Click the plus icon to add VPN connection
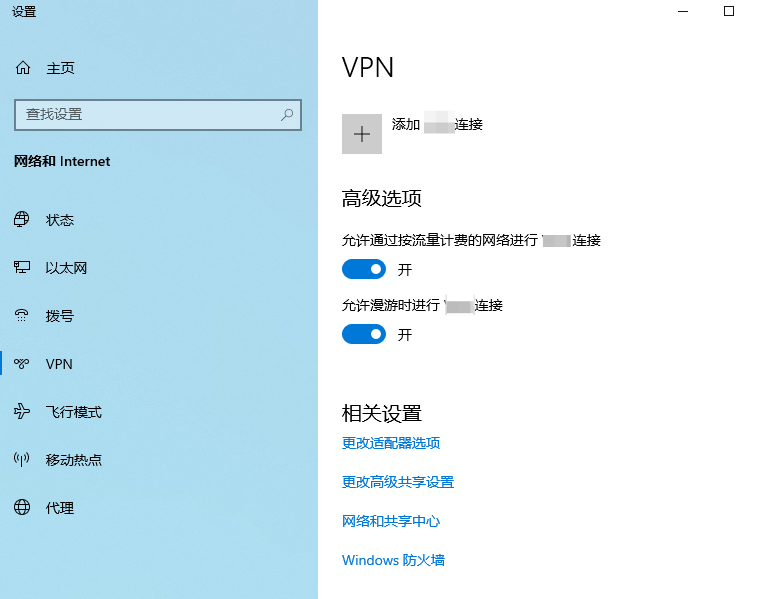This screenshot has height=599, width=760. coord(362,134)
